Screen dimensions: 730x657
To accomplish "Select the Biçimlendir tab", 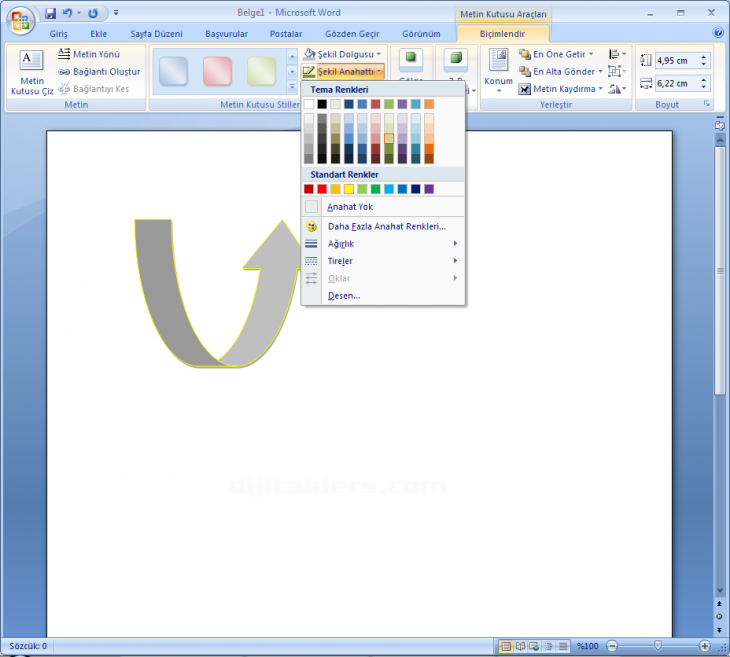I will coord(502,34).
